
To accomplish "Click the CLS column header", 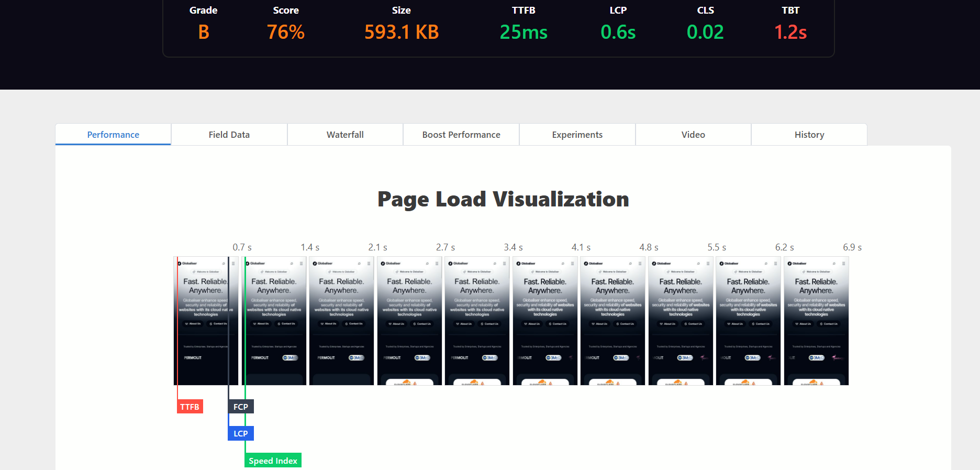I will [x=705, y=10].
